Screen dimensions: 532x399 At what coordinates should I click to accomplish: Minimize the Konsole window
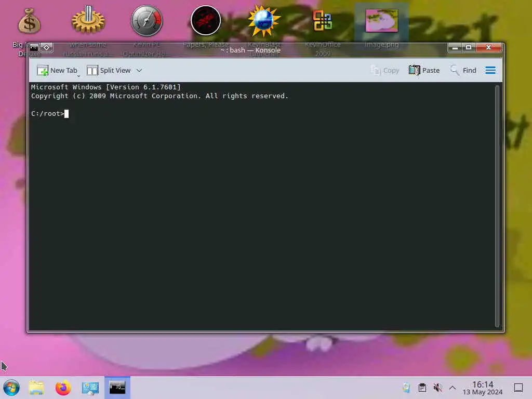455,47
